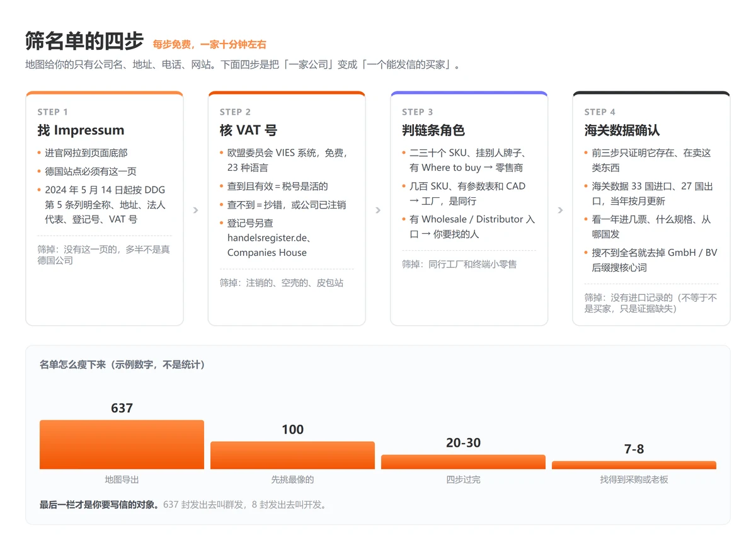Select the axis label 找得到采购或老板

(x=634, y=480)
